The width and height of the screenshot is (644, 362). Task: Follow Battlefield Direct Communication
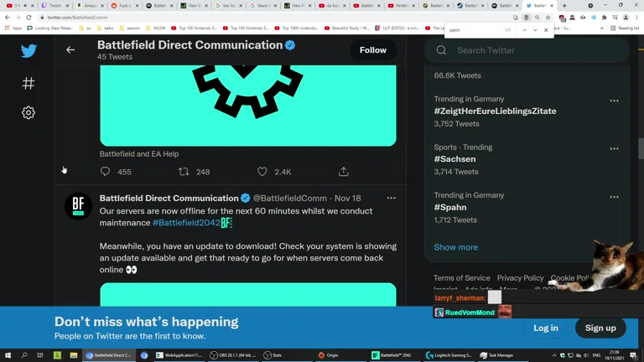click(373, 50)
